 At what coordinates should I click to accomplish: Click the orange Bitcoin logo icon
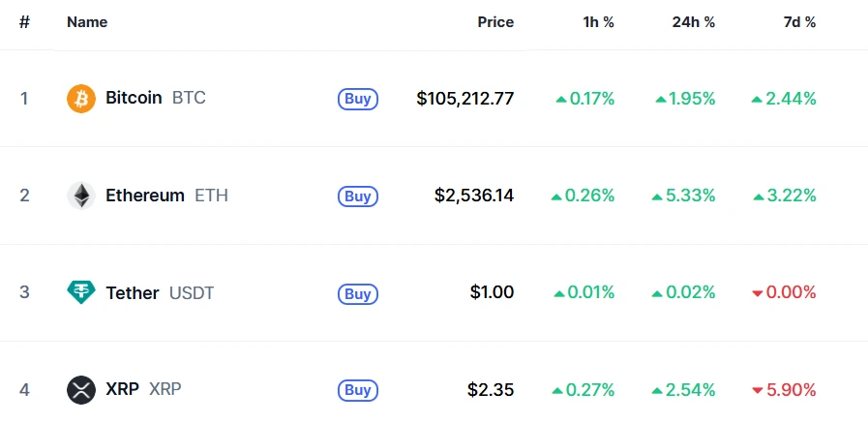[x=81, y=99]
